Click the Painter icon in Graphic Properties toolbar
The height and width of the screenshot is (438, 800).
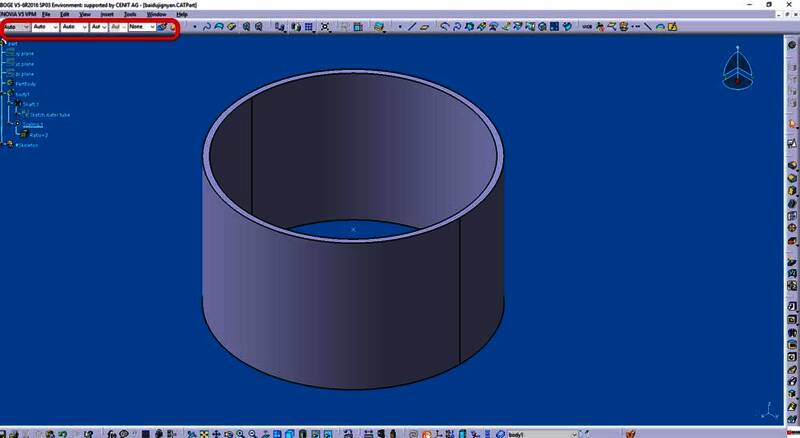[162, 27]
